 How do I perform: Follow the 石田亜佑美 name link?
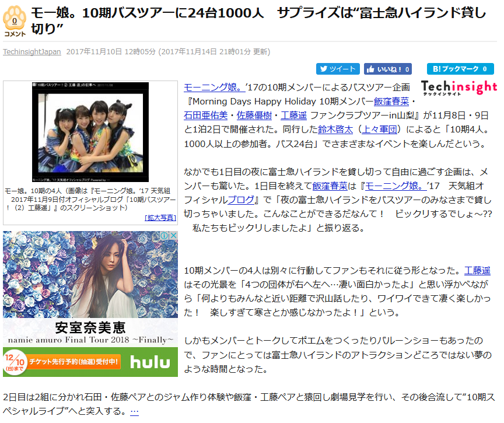pos(206,115)
